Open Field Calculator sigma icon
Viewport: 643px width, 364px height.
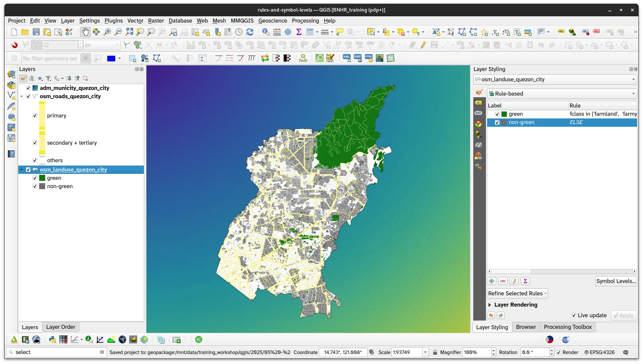coord(299,32)
